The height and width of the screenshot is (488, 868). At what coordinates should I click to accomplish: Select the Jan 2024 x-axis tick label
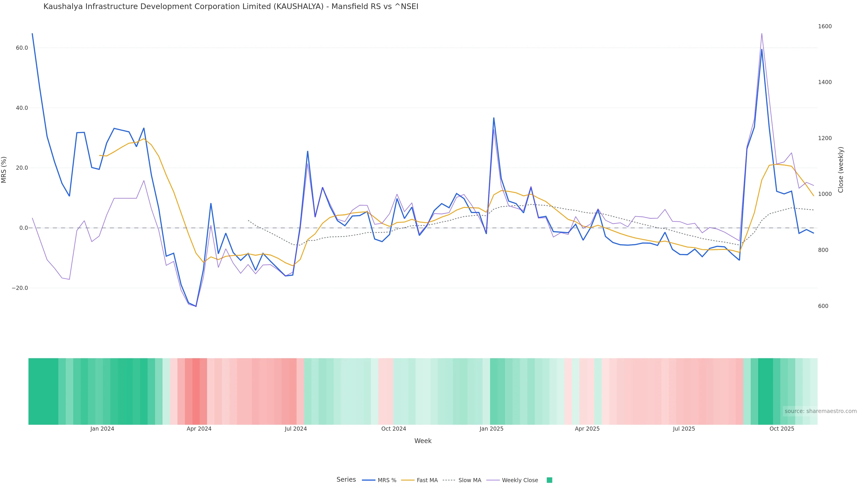(x=102, y=429)
